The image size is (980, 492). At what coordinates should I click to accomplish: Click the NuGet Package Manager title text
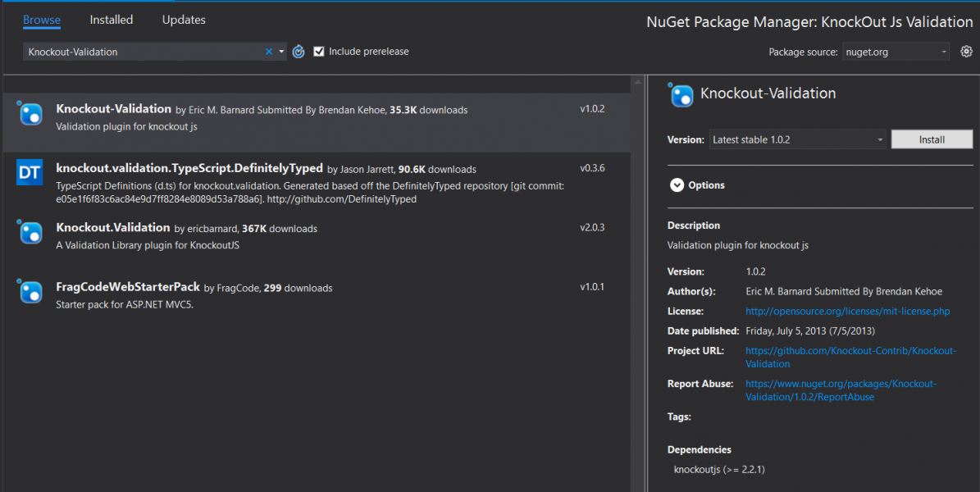click(x=809, y=22)
